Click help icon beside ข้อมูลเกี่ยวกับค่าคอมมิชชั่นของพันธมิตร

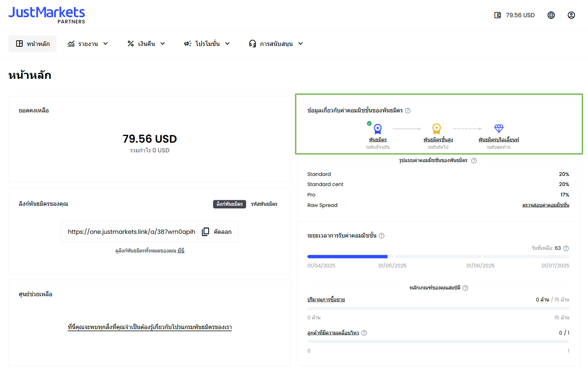(408, 111)
